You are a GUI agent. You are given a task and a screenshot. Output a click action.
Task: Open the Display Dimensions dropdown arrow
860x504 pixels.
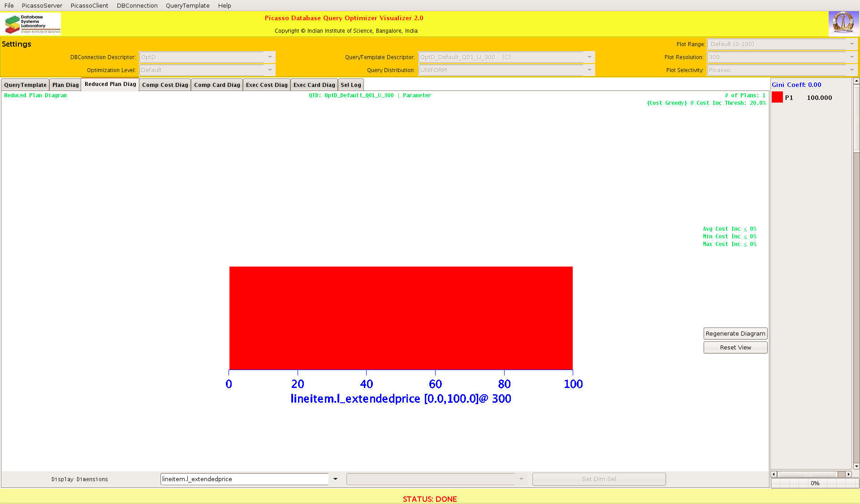[x=335, y=479]
